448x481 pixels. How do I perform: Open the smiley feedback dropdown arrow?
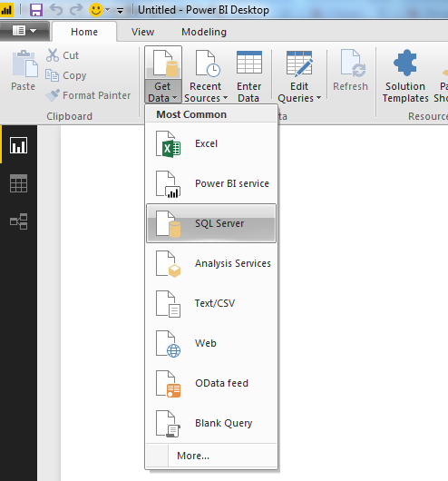[x=108, y=10]
